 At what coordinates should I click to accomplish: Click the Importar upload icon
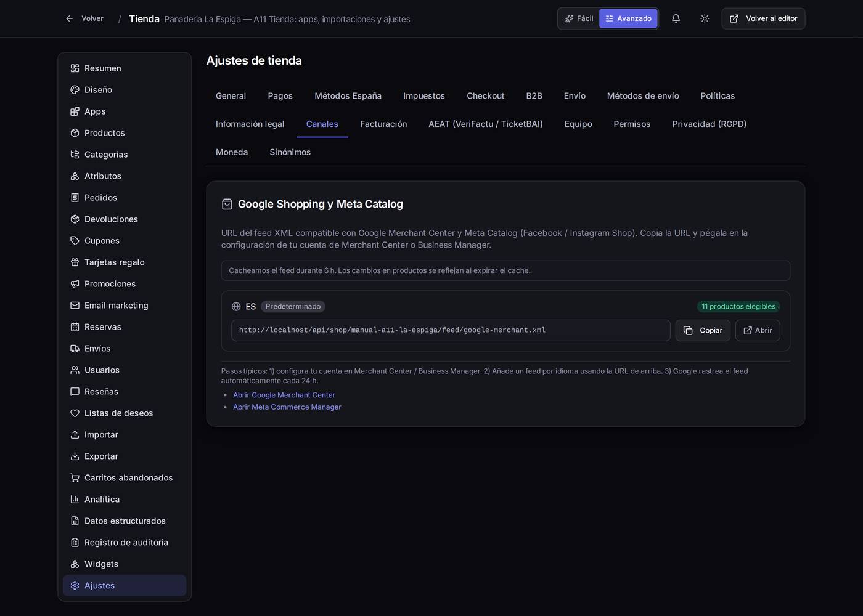pos(75,435)
